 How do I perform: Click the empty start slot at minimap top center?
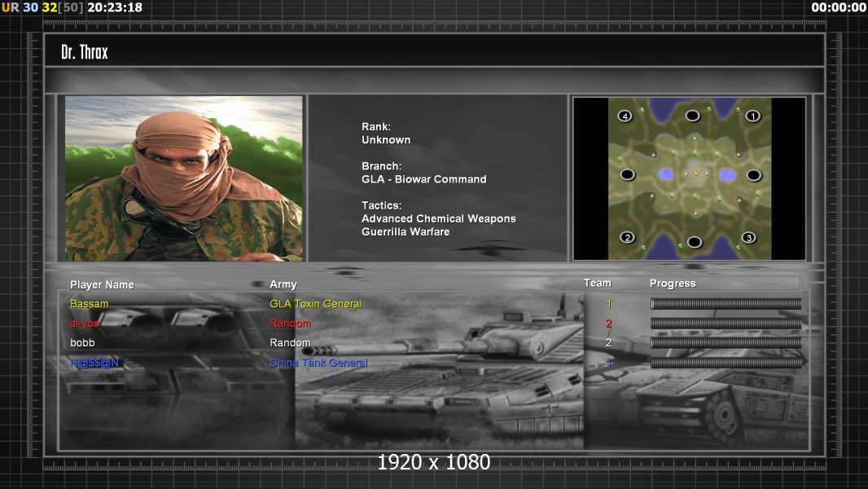coord(692,116)
